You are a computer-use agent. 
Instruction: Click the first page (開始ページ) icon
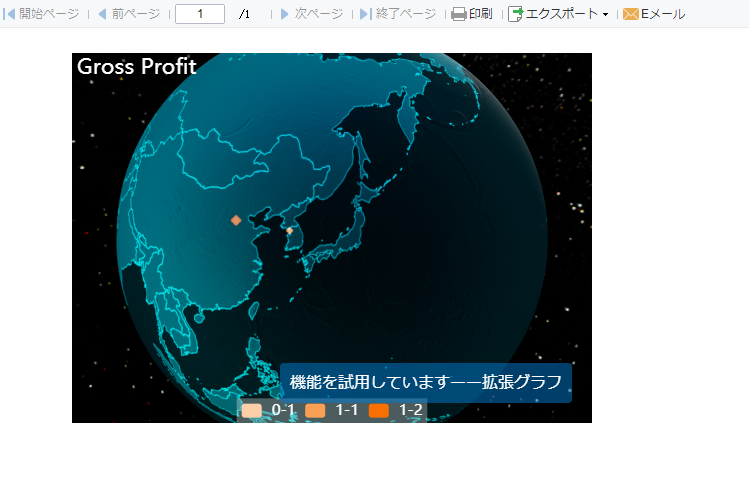[x=9, y=14]
